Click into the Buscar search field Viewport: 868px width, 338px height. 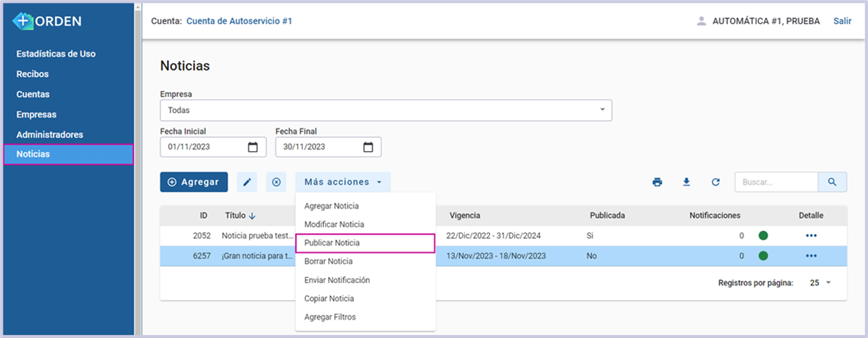pyautogui.click(x=775, y=183)
